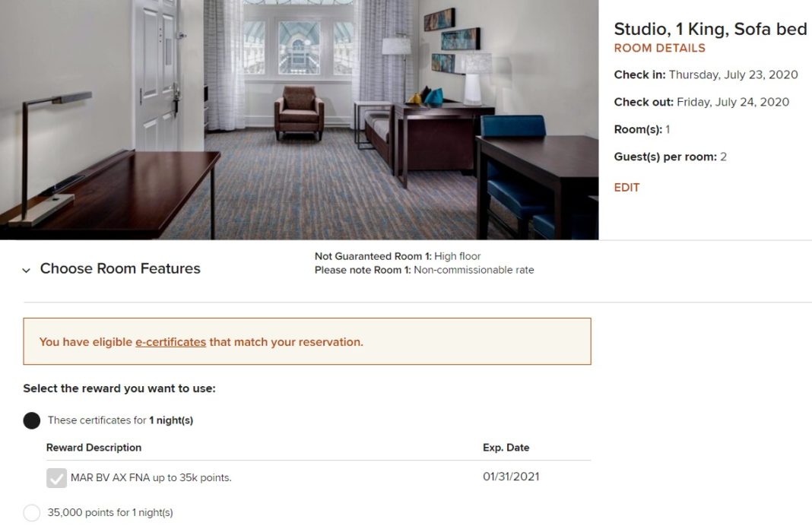
Task: Select the Reward Description column header
Action: [94, 447]
